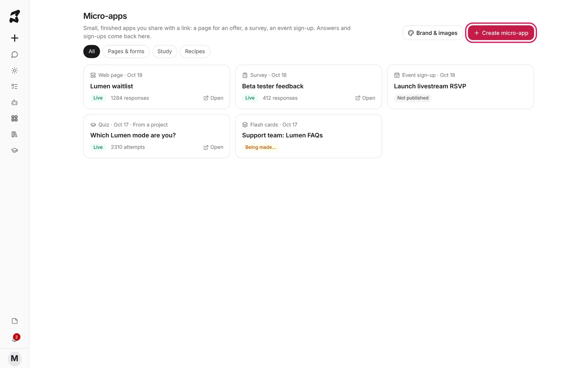Click the Survey clipboard icon on Beta tester feedback

(245, 75)
